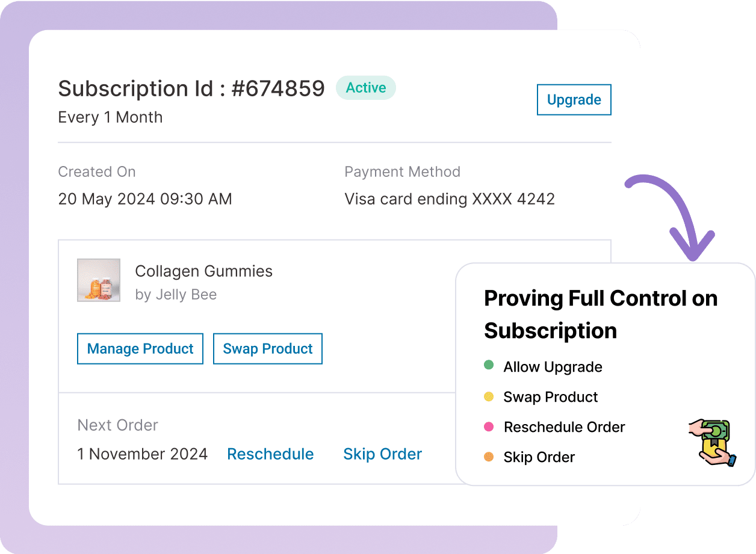Click the Collagen Gummies product thumbnail
The width and height of the screenshot is (756, 554).
pos(99,280)
